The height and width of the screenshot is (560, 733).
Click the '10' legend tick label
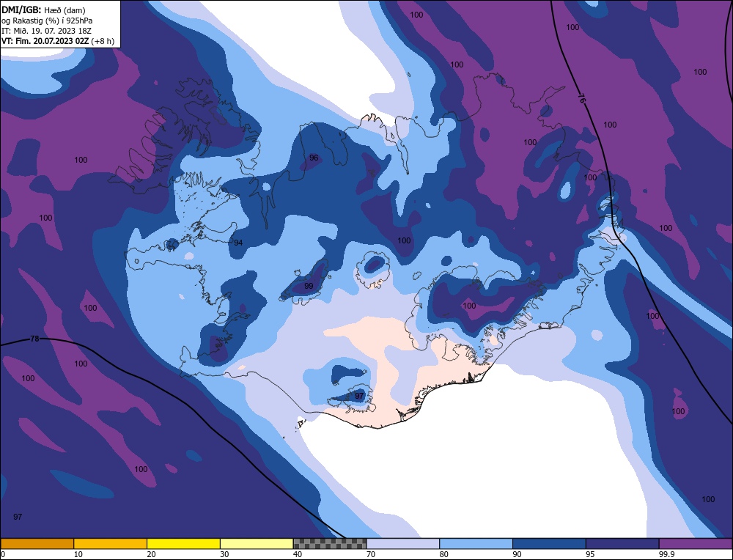pos(78,554)
